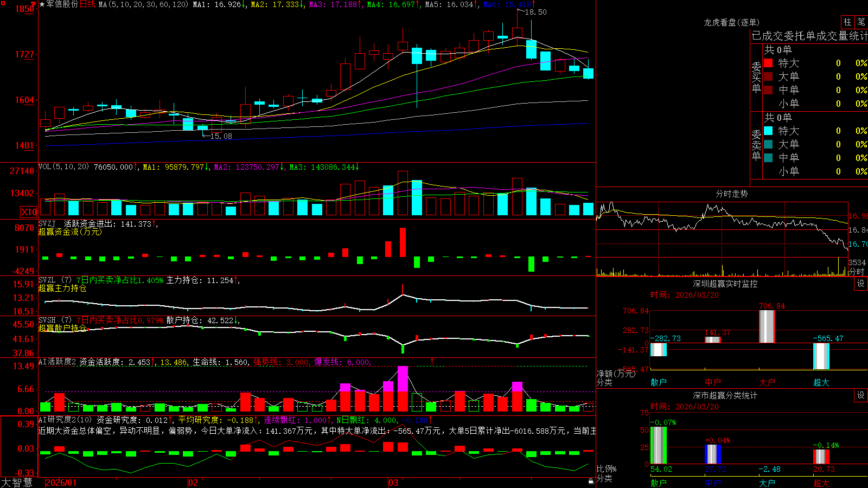868x488 pixels.
Task: Click the green 54.02 散户 bar in 分类统计
Action: coord(659,445)
